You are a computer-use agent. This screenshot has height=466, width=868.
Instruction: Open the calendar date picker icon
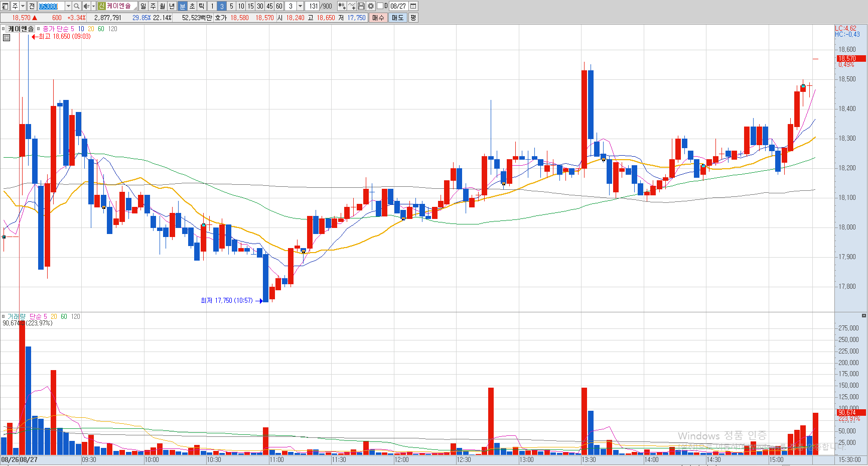(x=413, y=6)
